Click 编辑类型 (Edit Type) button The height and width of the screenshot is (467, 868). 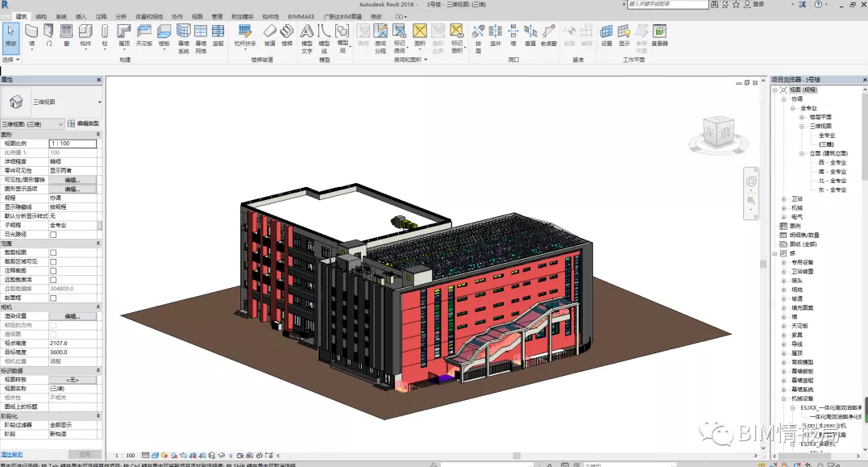(83, 124)
